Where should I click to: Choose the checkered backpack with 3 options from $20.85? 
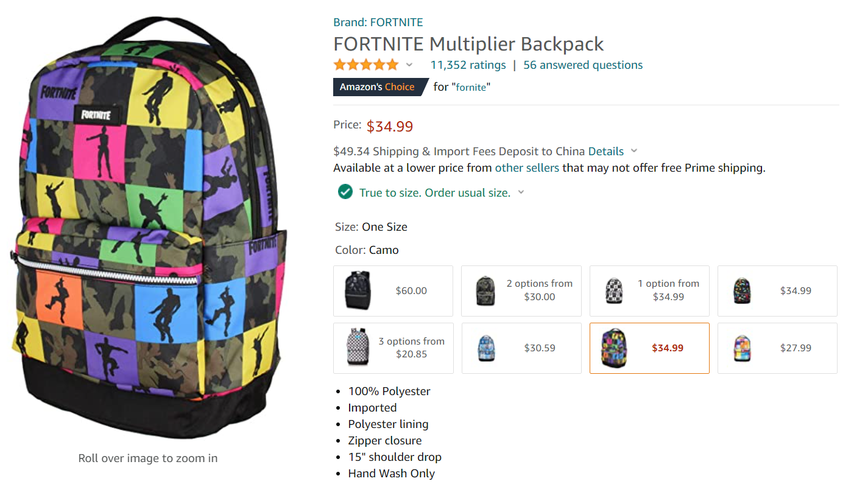[393, 348]
